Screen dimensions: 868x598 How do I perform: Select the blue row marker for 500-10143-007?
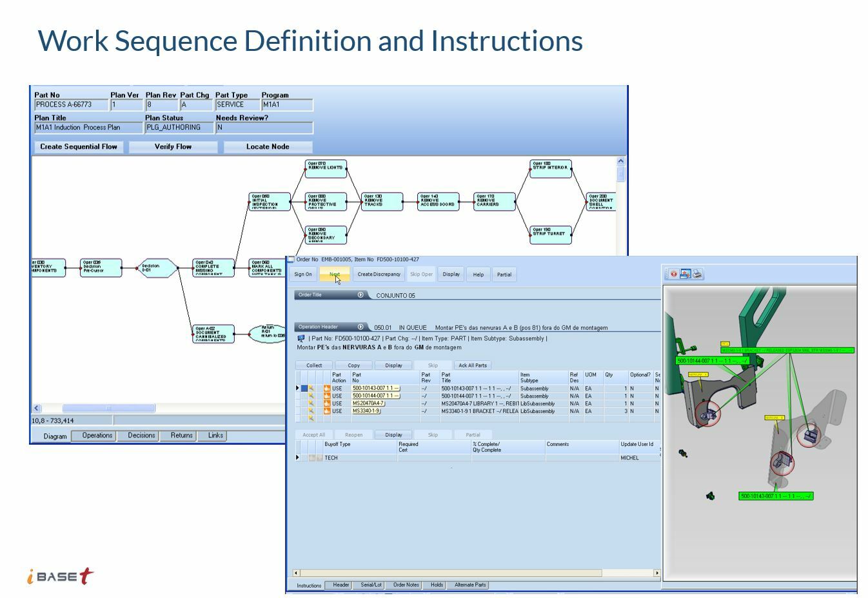tap(304, 389)
